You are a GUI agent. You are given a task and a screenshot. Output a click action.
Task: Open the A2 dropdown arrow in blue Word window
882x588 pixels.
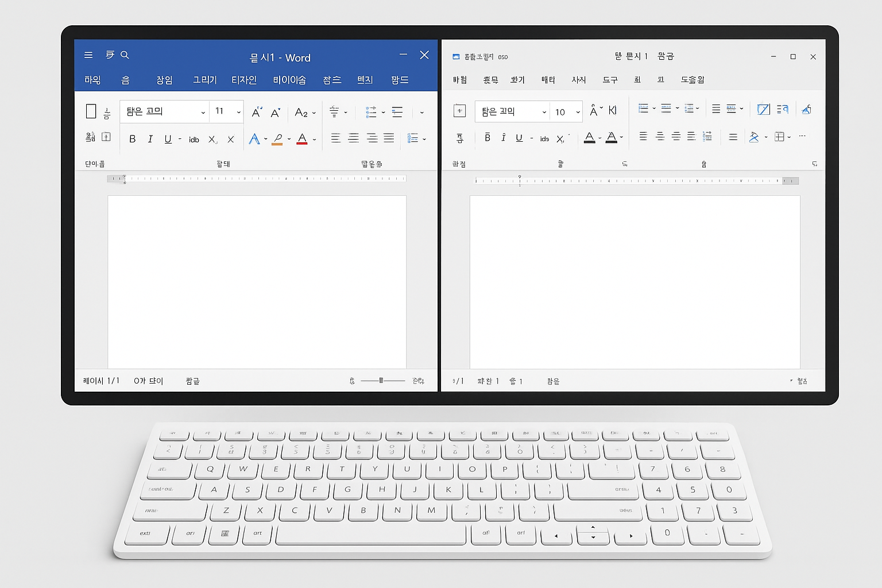coord(314,113)
